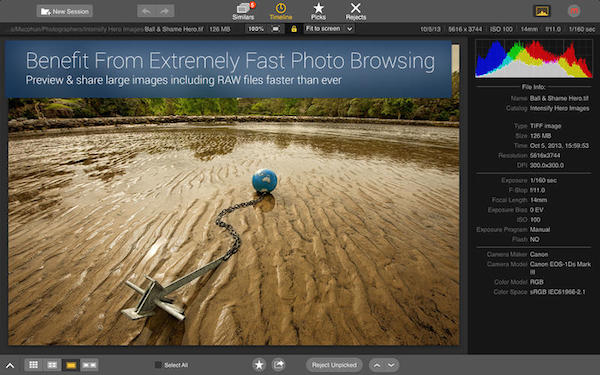Open the Similars stack view
Screen dimensions: 600x375
243,11
